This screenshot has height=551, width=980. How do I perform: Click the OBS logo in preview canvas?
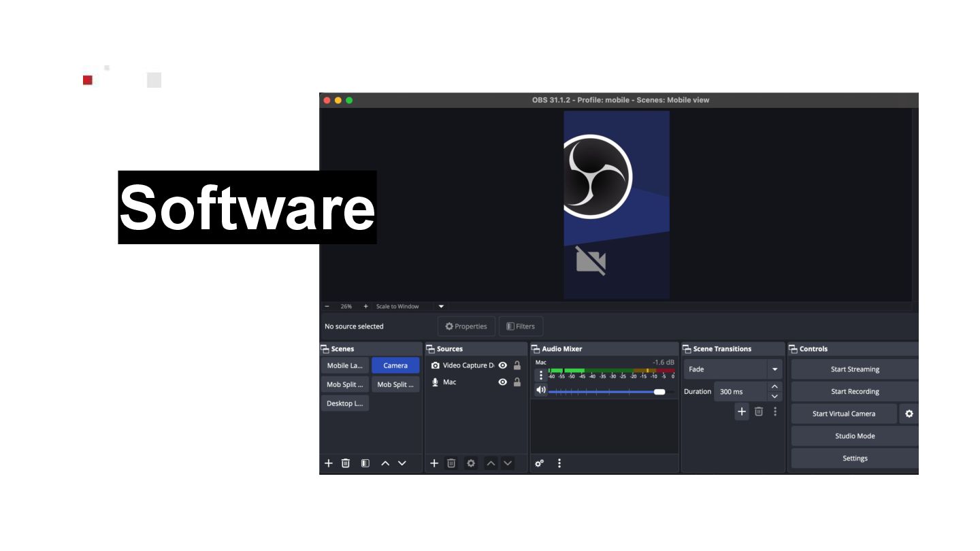pos(598,177)
